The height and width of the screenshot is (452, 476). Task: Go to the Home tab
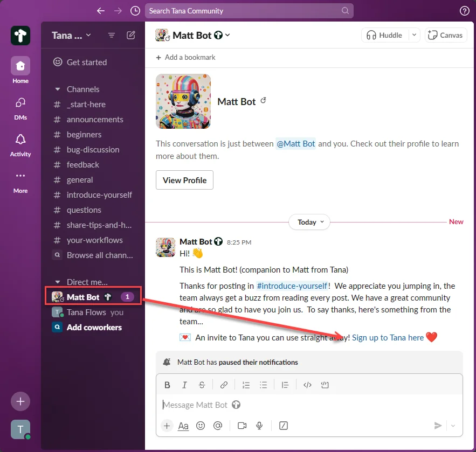pyautogui.click(x=20, y=70)
